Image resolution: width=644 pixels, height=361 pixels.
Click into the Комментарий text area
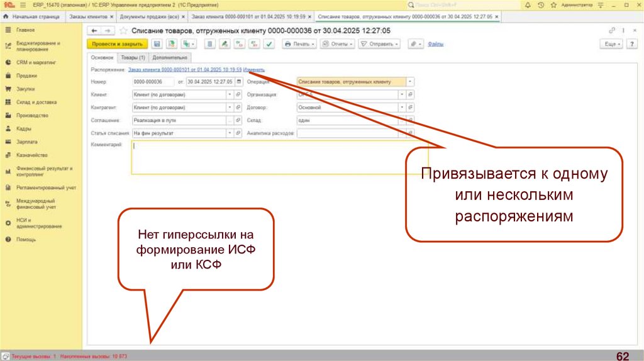(279, 157)
